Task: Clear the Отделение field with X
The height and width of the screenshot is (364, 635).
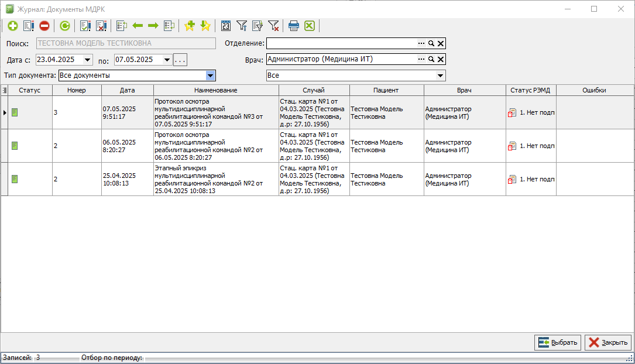Action: point(441,43)
